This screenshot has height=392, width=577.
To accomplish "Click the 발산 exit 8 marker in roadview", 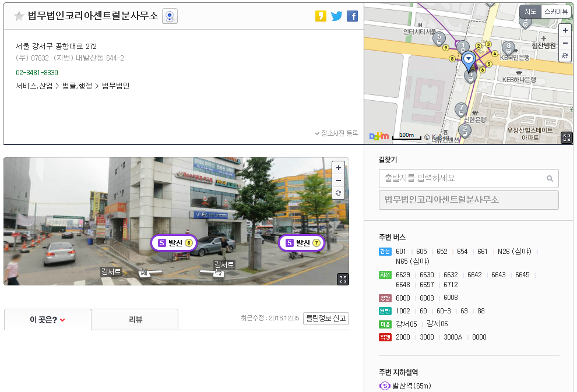I will (174, 243).
